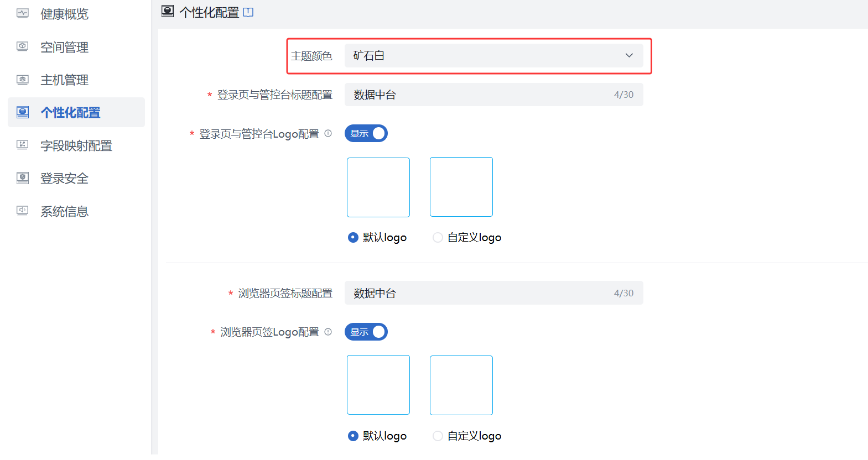Toggle the 浏览器页签Logo 显示 switch

(366, 332)
